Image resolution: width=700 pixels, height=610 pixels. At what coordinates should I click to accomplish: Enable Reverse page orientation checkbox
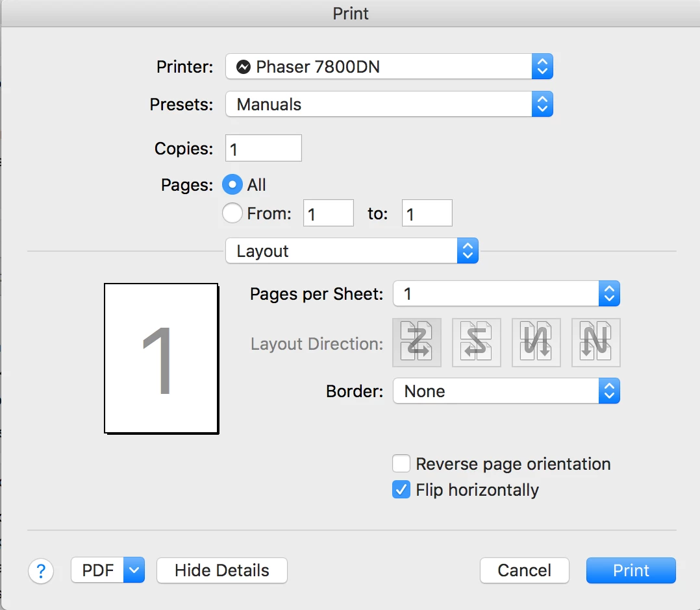[401, 463]
